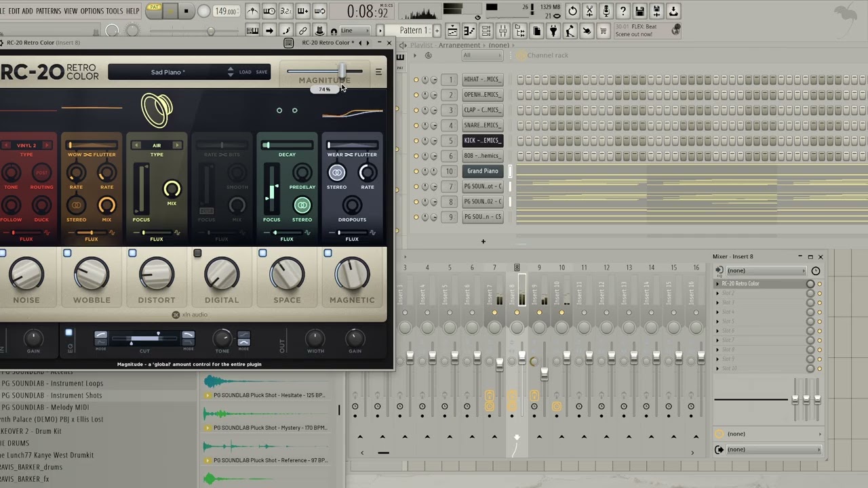The width and height of the screenshot is (868, 488).
Task: Open the RC-20 preset selector arrows
Action: tap(231, 72)
